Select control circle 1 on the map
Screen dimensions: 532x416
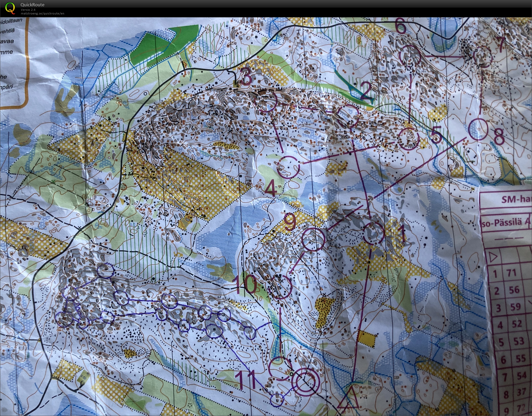(373, 233)
